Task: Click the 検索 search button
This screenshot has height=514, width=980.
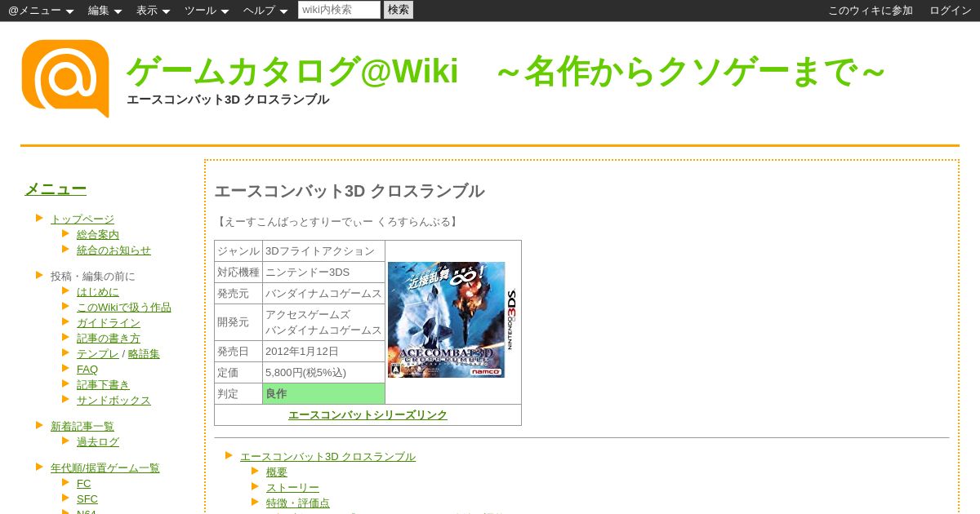Action: [x=399, y=10]
